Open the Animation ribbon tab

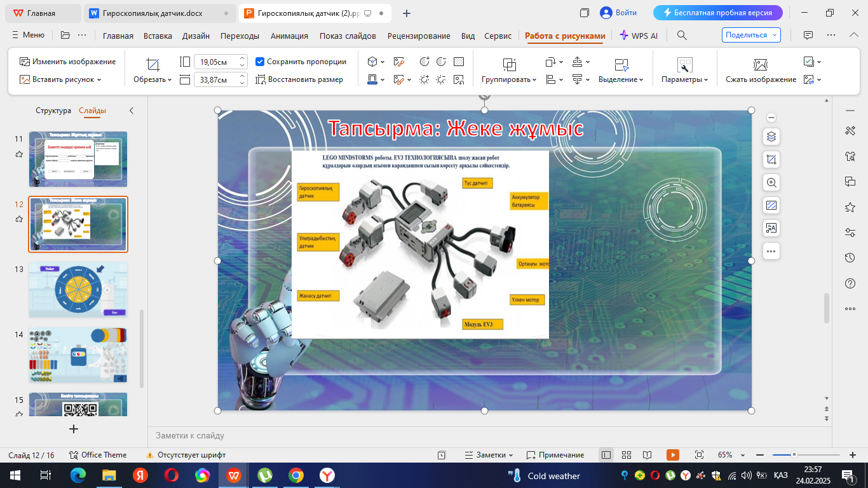coord(289,36)
